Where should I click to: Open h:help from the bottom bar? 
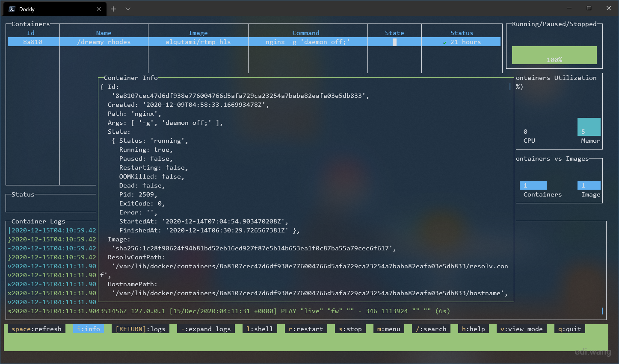(474, 329)
